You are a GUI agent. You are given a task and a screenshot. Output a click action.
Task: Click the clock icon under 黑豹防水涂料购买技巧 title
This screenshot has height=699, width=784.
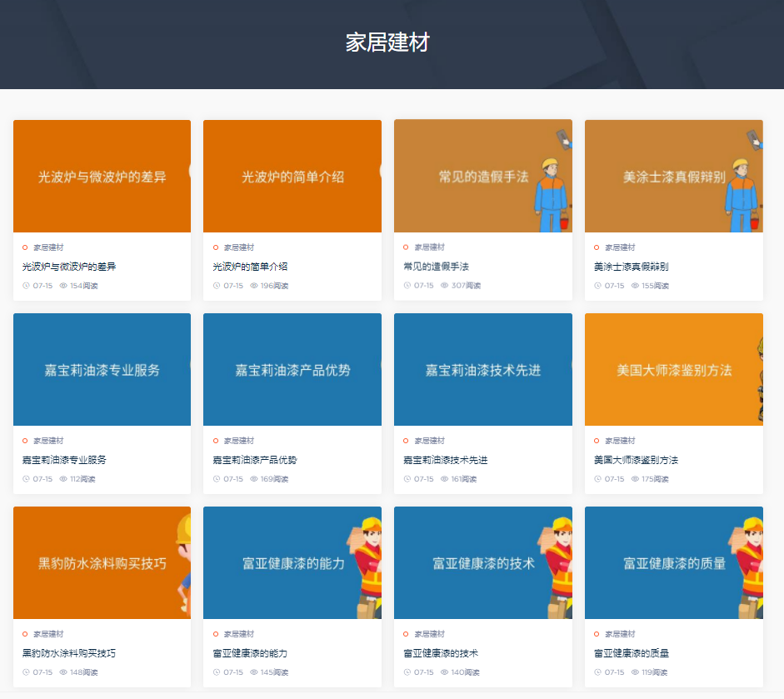point(26,672)
